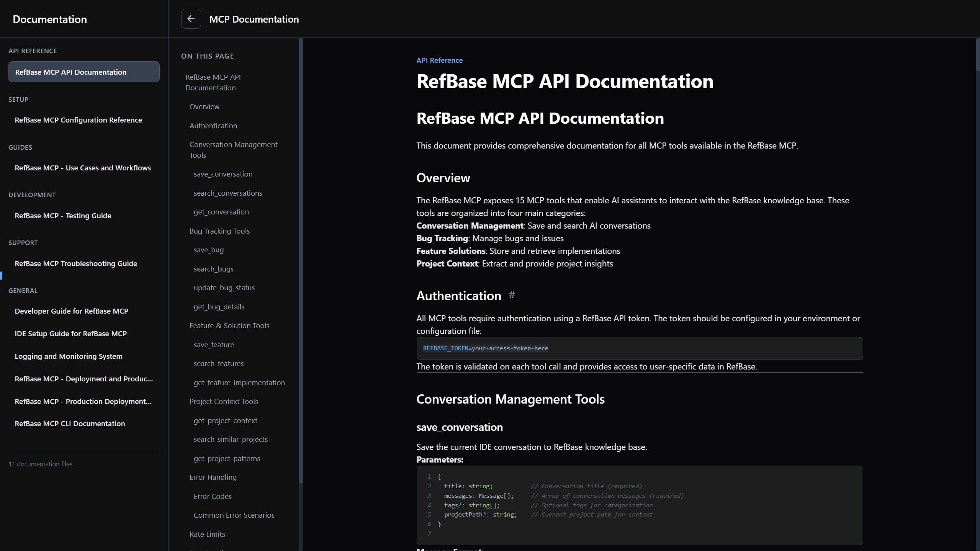Open RefBase MCP Configuration Reference page
The height and width of the screenshot is (551, 980).
click(78, 120)
